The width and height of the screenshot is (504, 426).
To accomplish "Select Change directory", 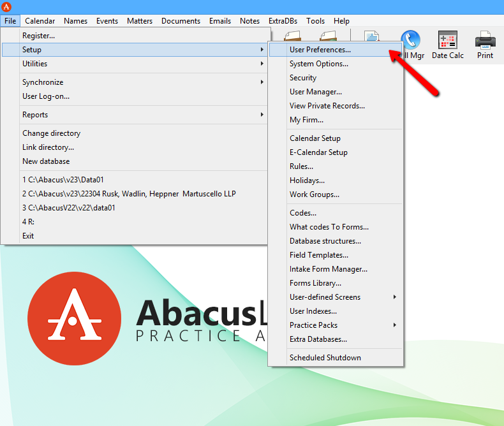I will (x=135, y=133).
